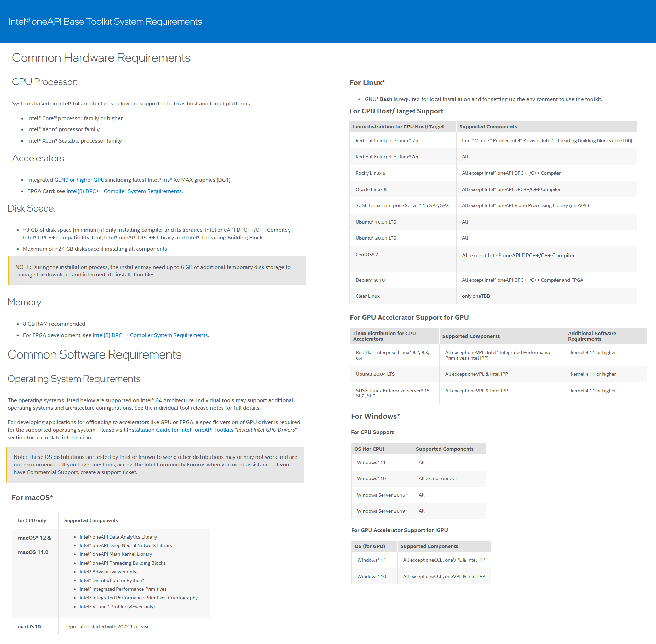This screenshot has width=656, height=644.
Task: Click the OS (for CPU) column header
Action: 382,449
